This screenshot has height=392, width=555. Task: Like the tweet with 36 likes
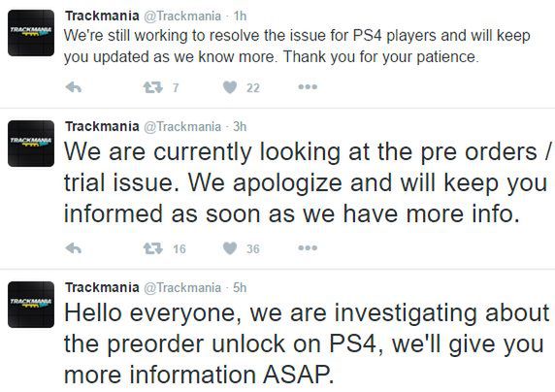tap(230, 248)
